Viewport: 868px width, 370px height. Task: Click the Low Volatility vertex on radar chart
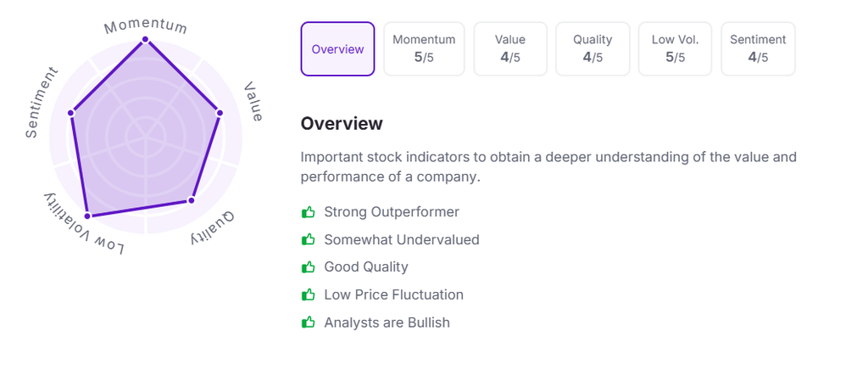pyautogui.click(x=87, y=216)
